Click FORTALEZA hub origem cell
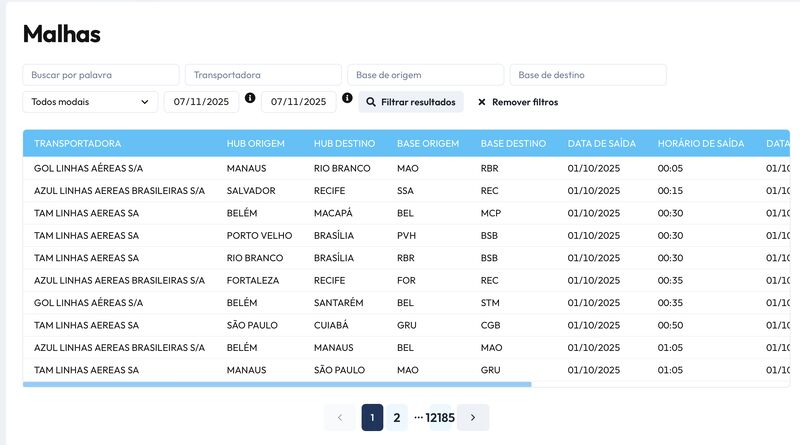Image resolution: width=800 pixels, height=445 pixels. tap(253, 281)
